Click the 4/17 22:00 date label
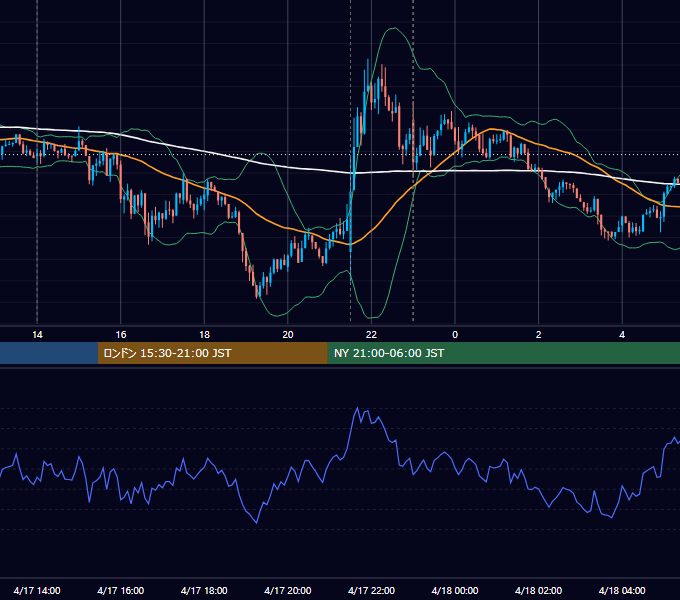The image size is (680, 600). coord(371,590)
